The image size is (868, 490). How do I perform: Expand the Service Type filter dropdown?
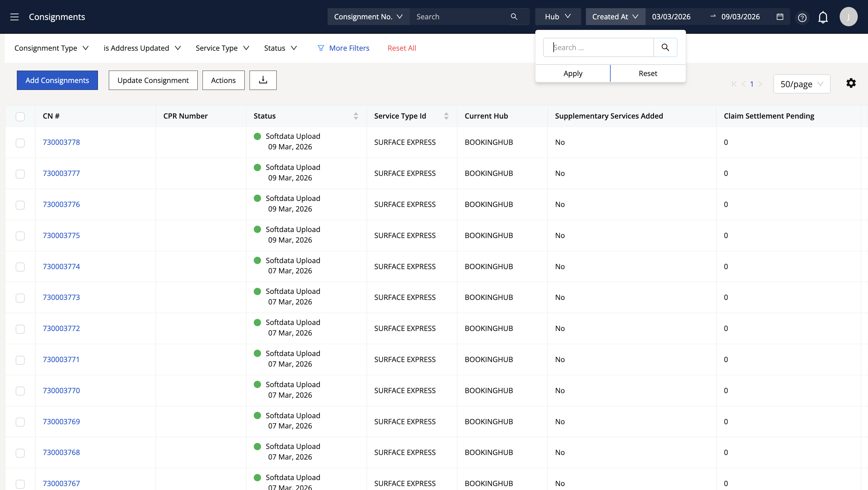222,48
